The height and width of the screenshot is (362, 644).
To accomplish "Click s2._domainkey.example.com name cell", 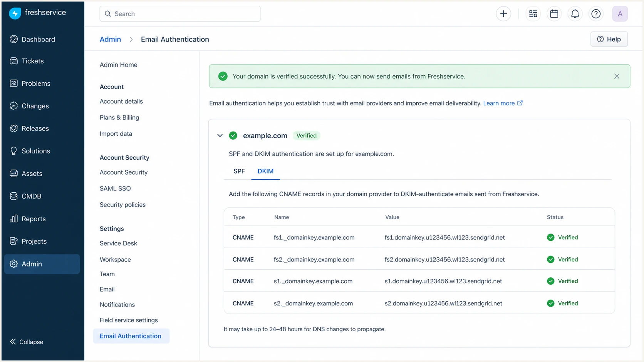I will 313,303.
